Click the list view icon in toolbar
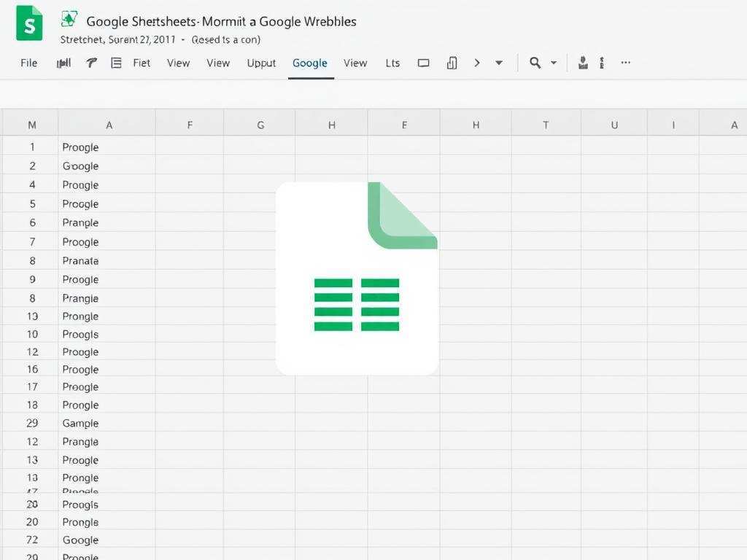Viewport: 747px width, 560px height. click(116, 63)
